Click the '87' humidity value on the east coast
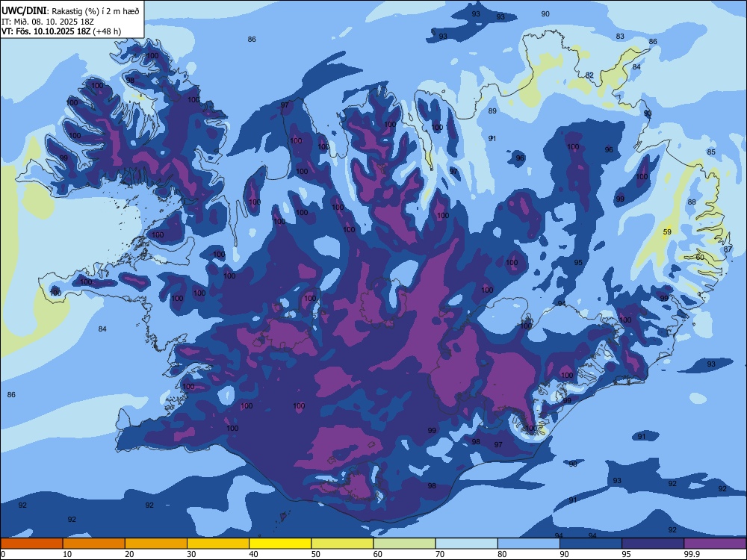The height and width of the screenshot is (560, 747). [x=728, y=249]
